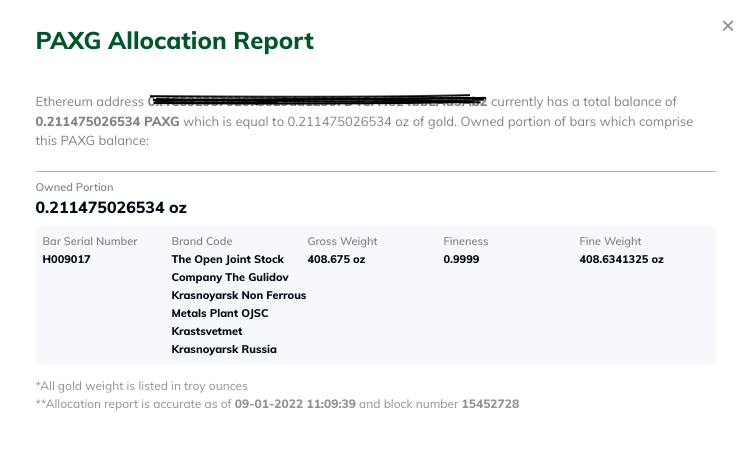The width and height of the screenshot is (753, 460).
Task: Click the Fine Weight column header
Action: click(x=610, y=241)
